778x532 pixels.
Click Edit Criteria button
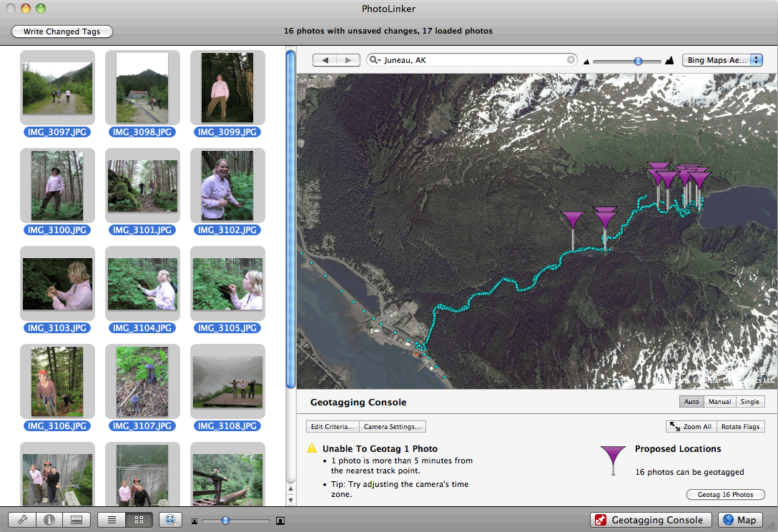pyautogui.click(x=333, y=427)
